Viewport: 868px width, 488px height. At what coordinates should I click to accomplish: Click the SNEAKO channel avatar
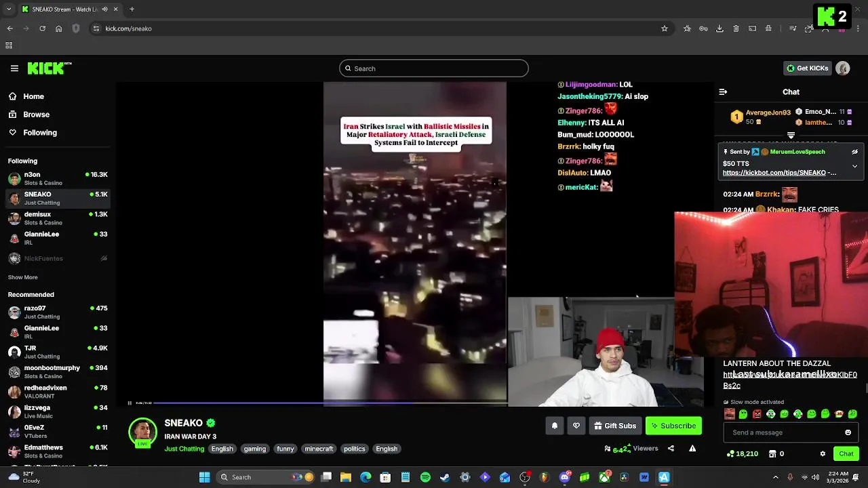pyautogui.click(x=142, y=432)
